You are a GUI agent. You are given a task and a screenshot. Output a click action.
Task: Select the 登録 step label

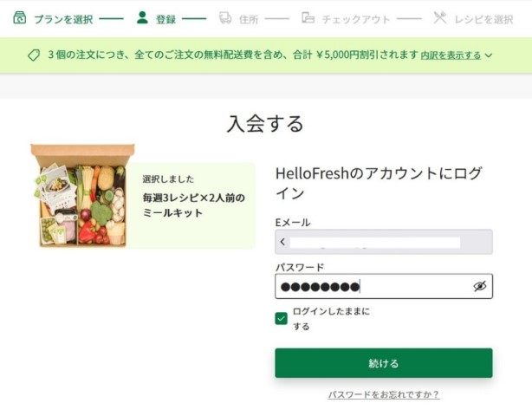tap(165, 19)
